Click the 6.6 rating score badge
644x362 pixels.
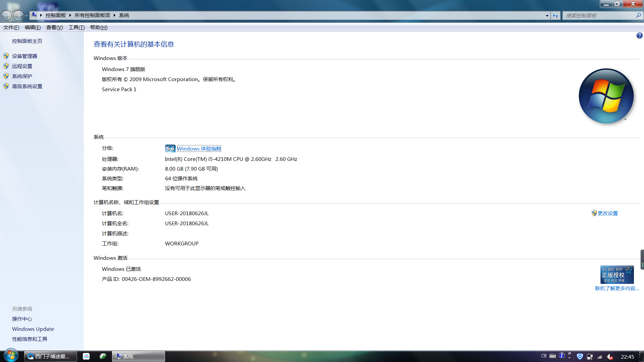point(170,148)
